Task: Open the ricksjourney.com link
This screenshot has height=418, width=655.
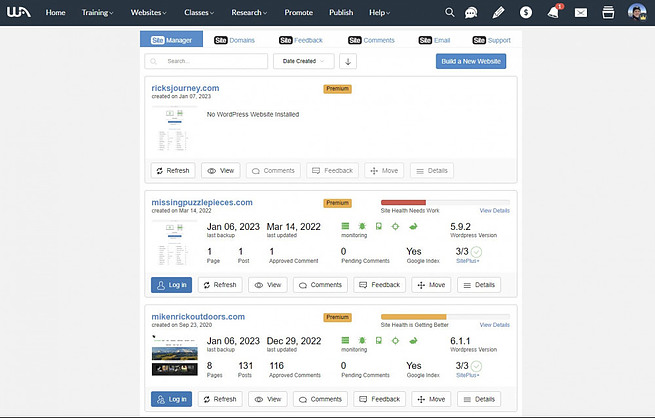Action: click(185, 88)
